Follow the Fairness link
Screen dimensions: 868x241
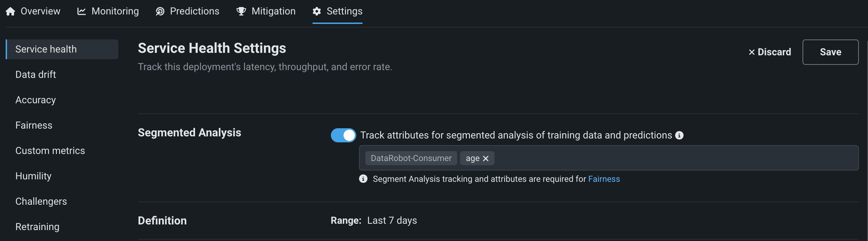[x=604, y=179]
